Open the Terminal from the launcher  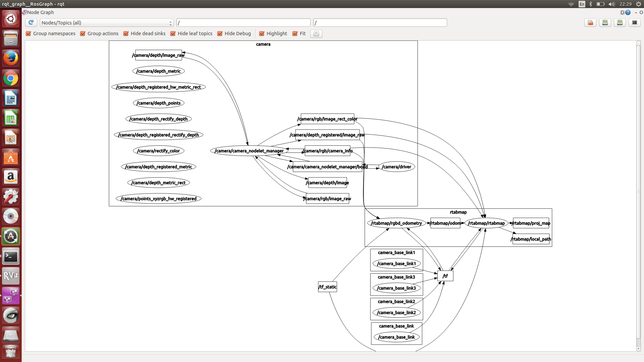pos(11,256)
